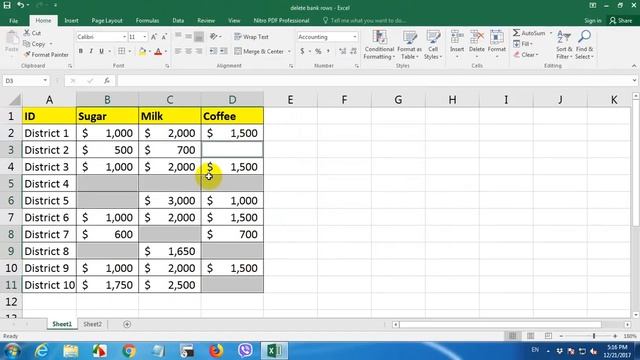This screenshot has width=640, height=360.
Task: Click Merge & Center button
Action: click(x=260, y=51)
